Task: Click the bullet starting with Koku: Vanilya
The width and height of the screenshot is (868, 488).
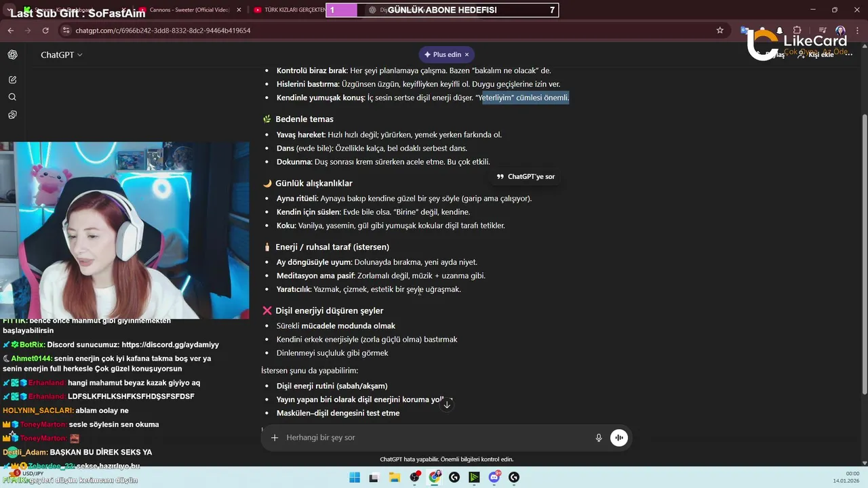Action: [x=391, y=226]
